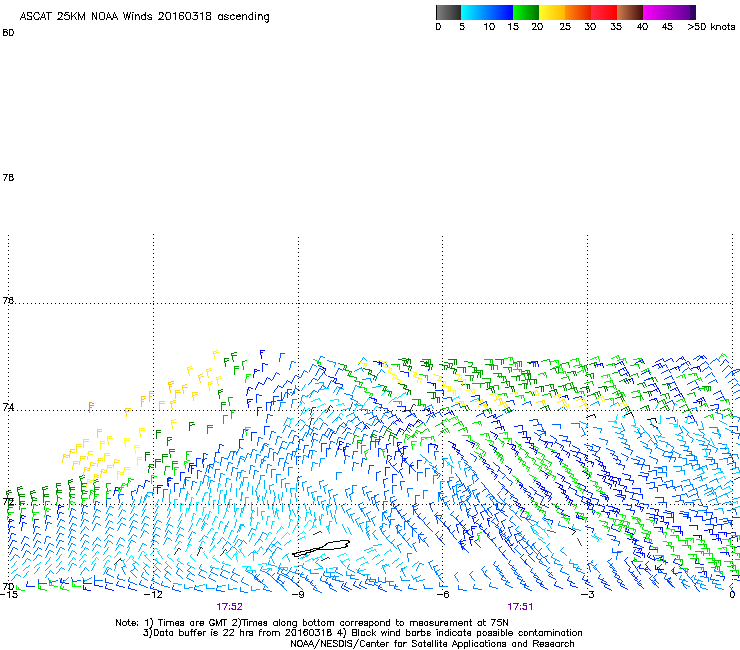Click the '45' label under the color bar
740x650 pixels.
tap(667, 27)
